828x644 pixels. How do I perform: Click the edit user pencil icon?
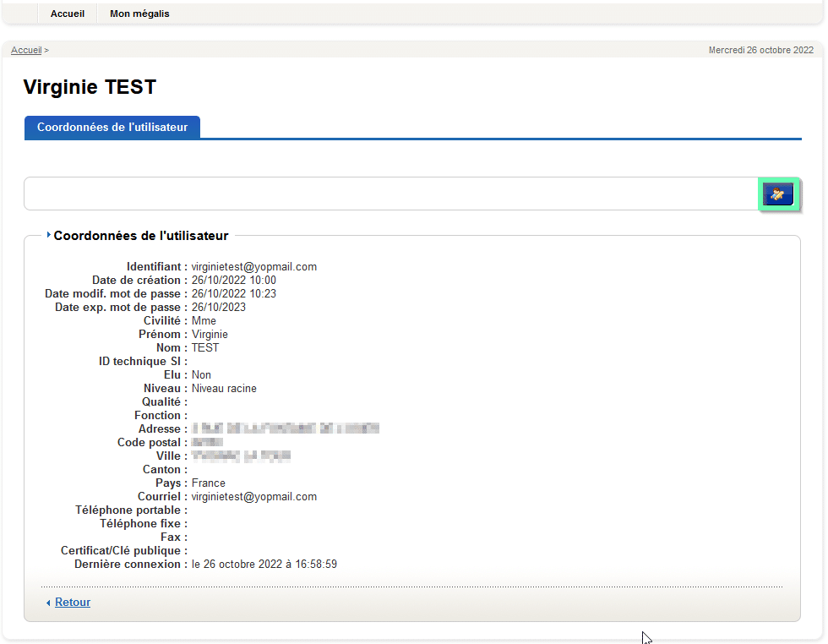tap(778, 194)
